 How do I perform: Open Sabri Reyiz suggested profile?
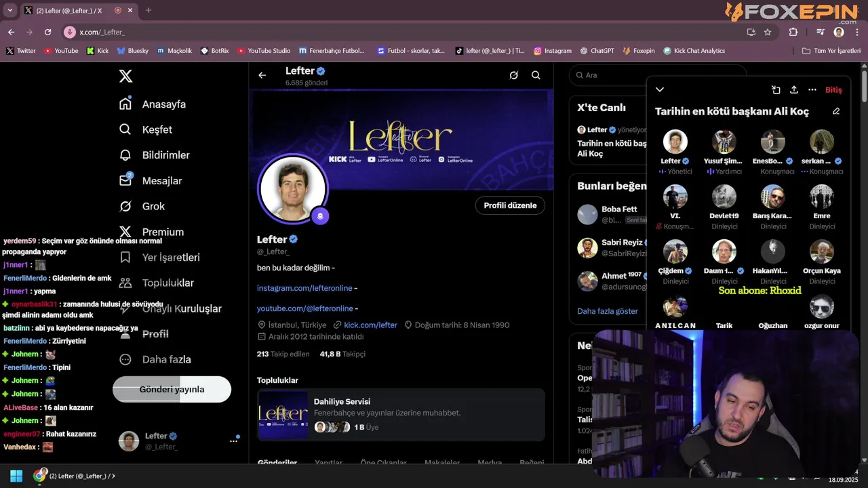pos(610,248)
